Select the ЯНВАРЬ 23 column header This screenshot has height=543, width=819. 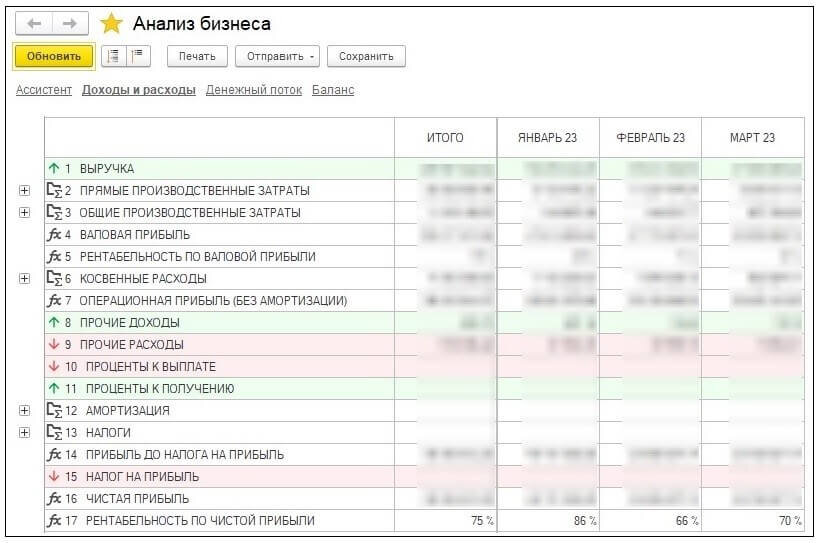547,138
